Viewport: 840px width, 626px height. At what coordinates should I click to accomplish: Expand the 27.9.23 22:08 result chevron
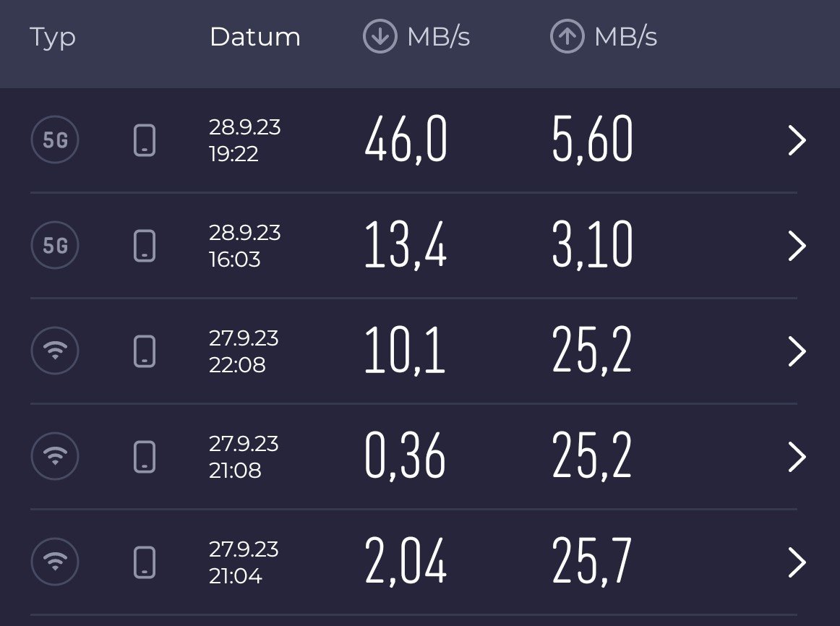click(796, 352)
